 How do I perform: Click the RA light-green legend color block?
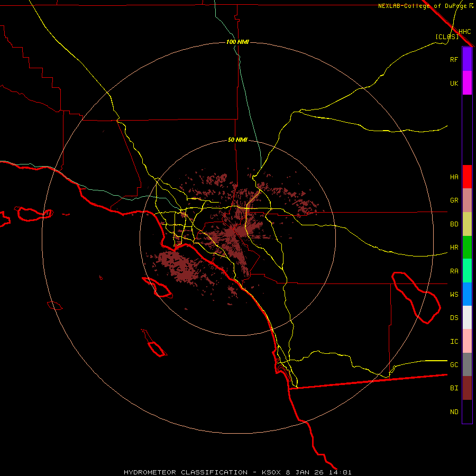coord(467,271)
